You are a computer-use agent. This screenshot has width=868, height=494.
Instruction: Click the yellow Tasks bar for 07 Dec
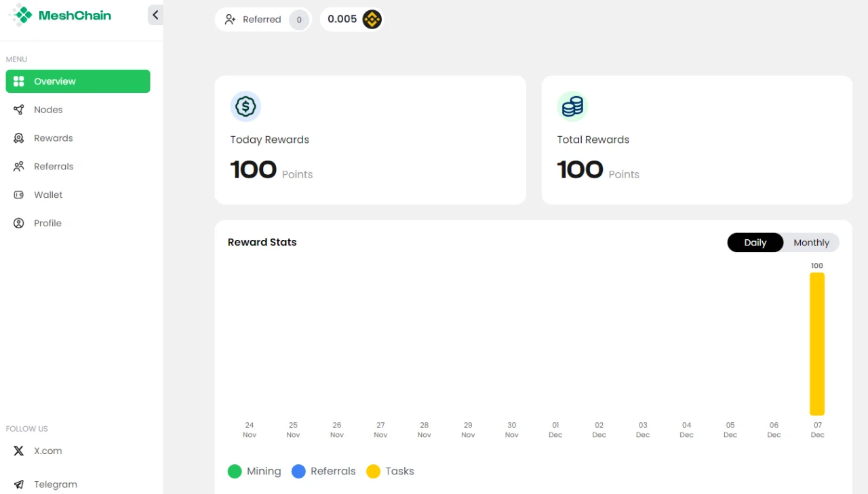tap(817, 344)
